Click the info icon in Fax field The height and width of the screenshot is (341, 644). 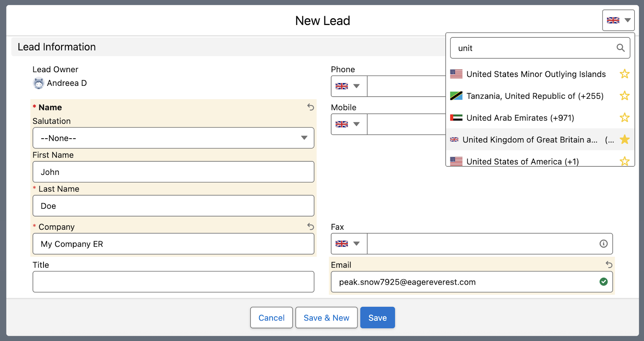603,243
